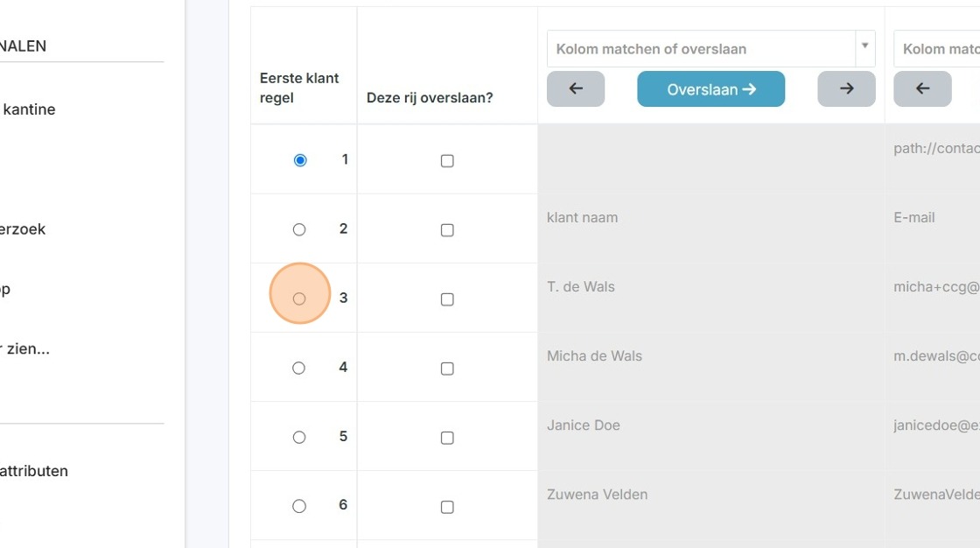Select radio button for row 6
The height and width of the screenshot is (548, 980).
coord(299,506)
